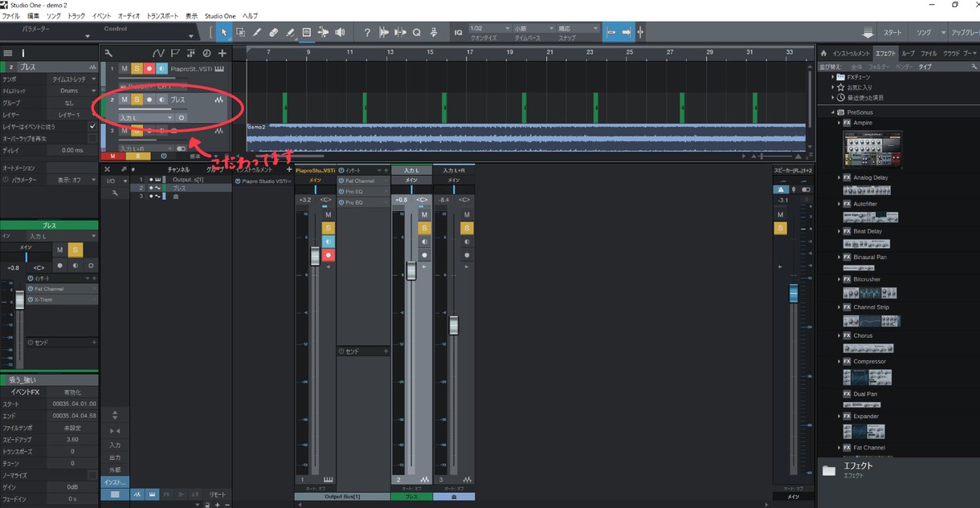This screenshot has height=508, width=980.
Task: Open the mixer wrench settings icon
Action: pyautogui.click(x=115, y=193)
